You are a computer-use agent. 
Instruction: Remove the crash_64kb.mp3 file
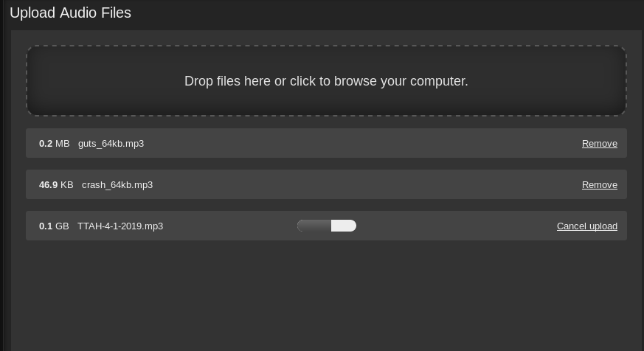coord(599,185)
